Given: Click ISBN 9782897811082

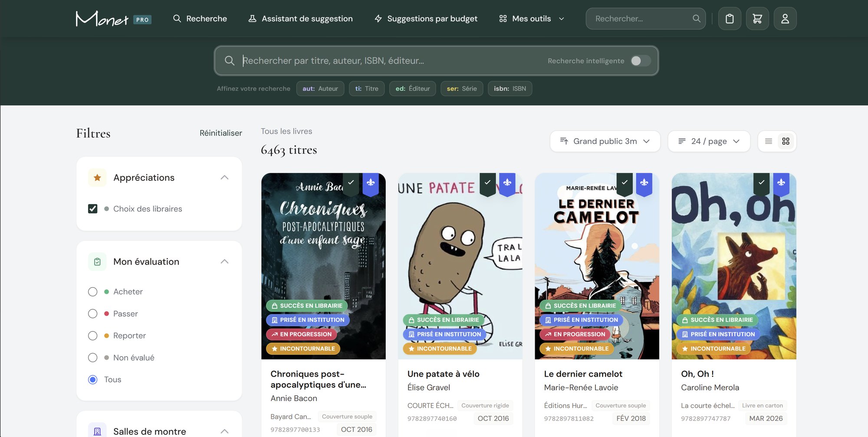Looking at the screenshot, I should tap(569, 419).
